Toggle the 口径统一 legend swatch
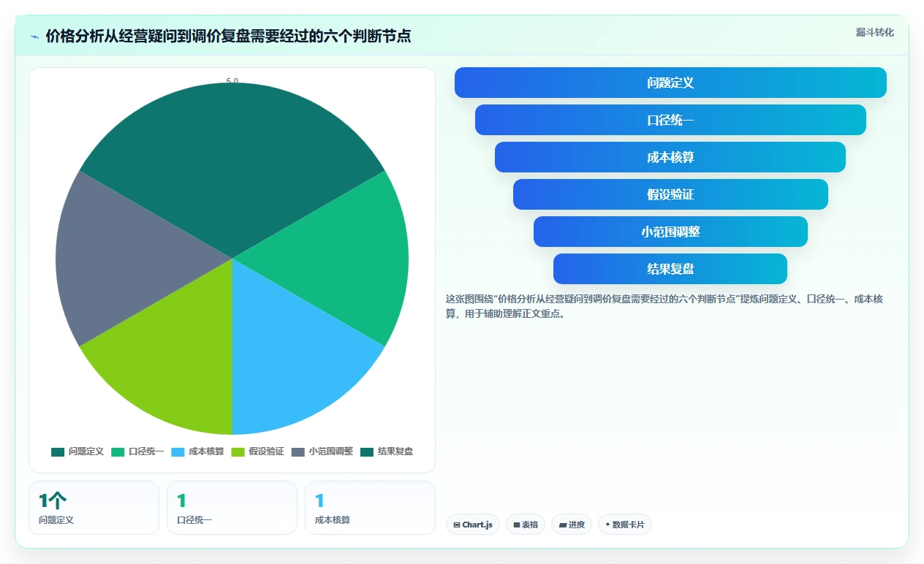 (118, 451)
